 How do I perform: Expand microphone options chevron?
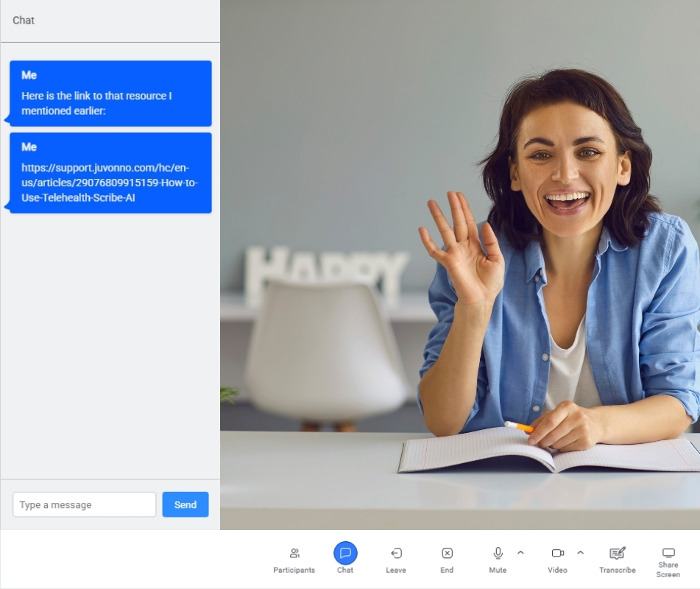(520, 553)
